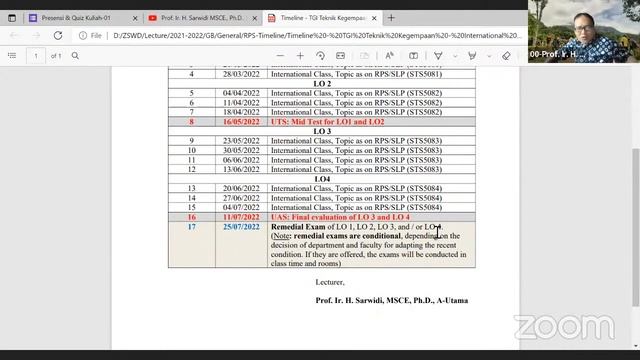Click the date 30/05/2022 cell

[x=241, y=150]
